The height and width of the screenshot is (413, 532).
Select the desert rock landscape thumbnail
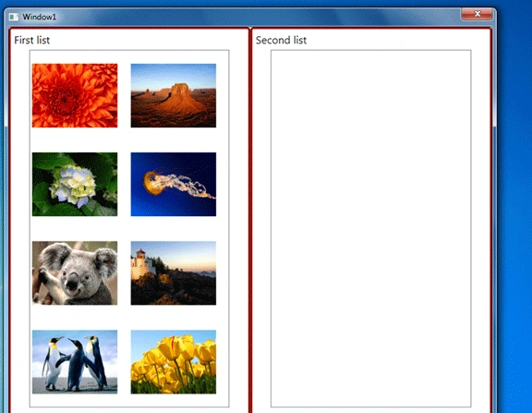coord(174,96)
